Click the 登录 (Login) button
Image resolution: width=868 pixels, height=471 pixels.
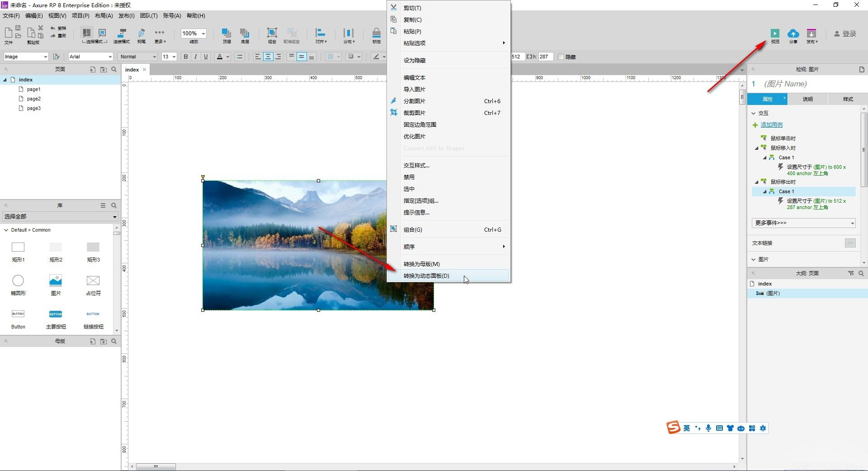[845, 34]
